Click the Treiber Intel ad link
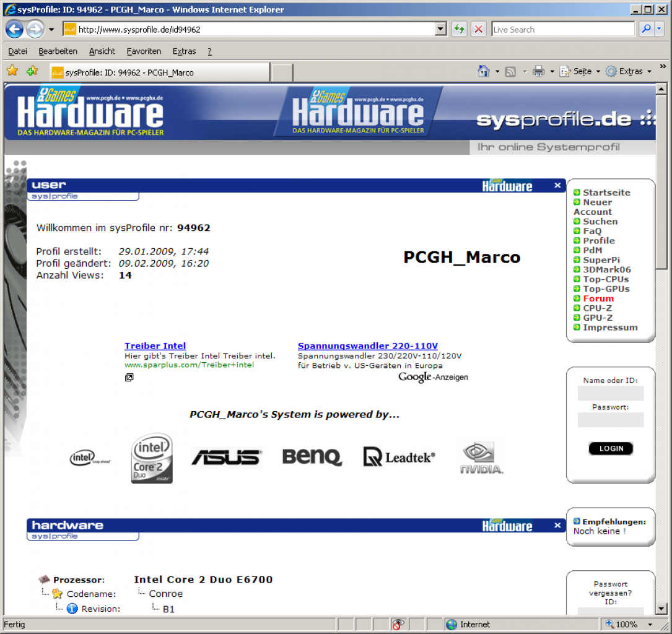Viewport: 672px width, 634px height. (155, 345)
